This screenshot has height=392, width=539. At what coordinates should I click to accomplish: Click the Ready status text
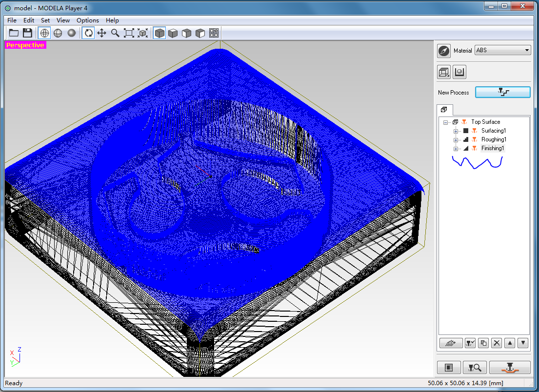click(14, 383)
